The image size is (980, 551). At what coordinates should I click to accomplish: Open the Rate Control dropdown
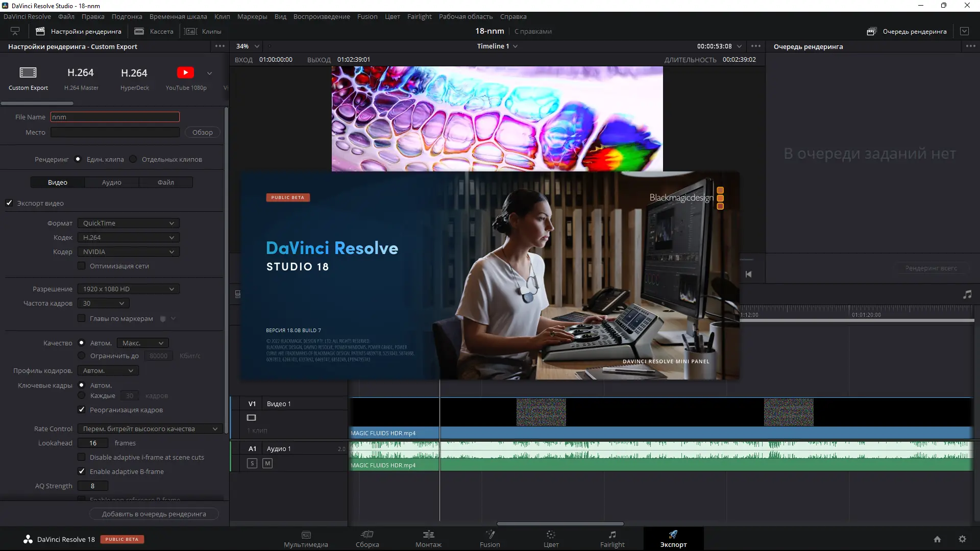pos(149,429)
